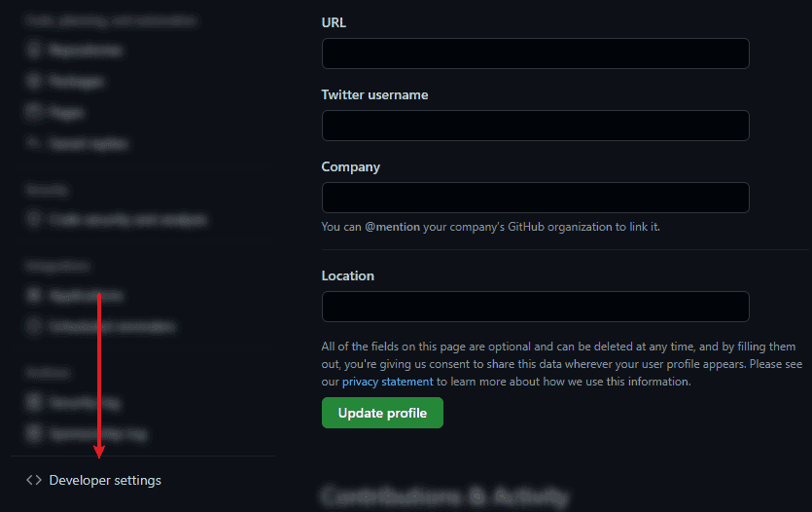Open the privacy statement link
This screenshot has width=812, height=512.
pyautogui.click(x=387, y=382)
